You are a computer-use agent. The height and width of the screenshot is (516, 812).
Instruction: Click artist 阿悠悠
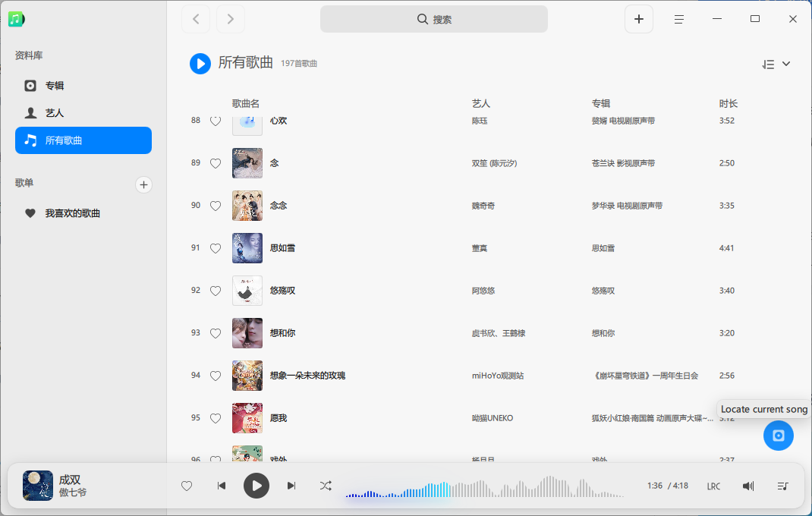[x=483, y=291]
